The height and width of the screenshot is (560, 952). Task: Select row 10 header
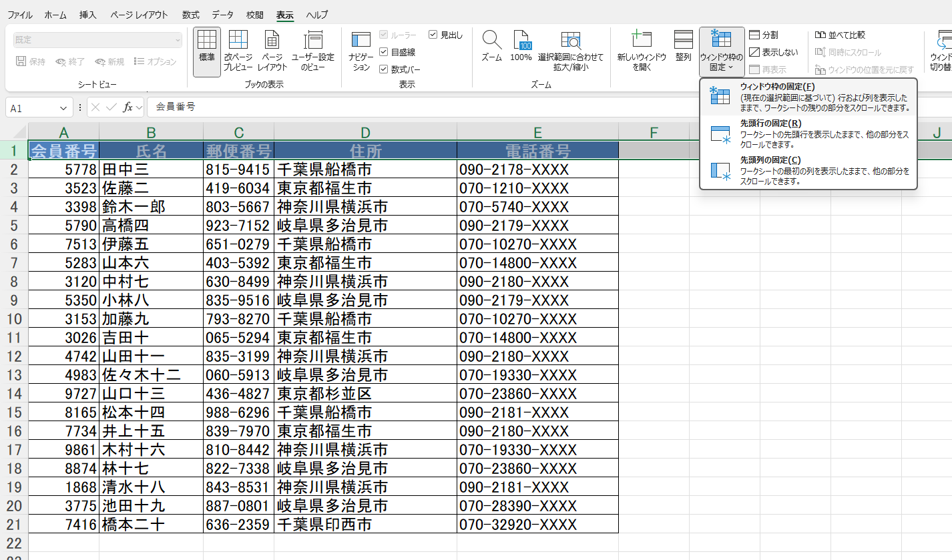coord(14,318)
